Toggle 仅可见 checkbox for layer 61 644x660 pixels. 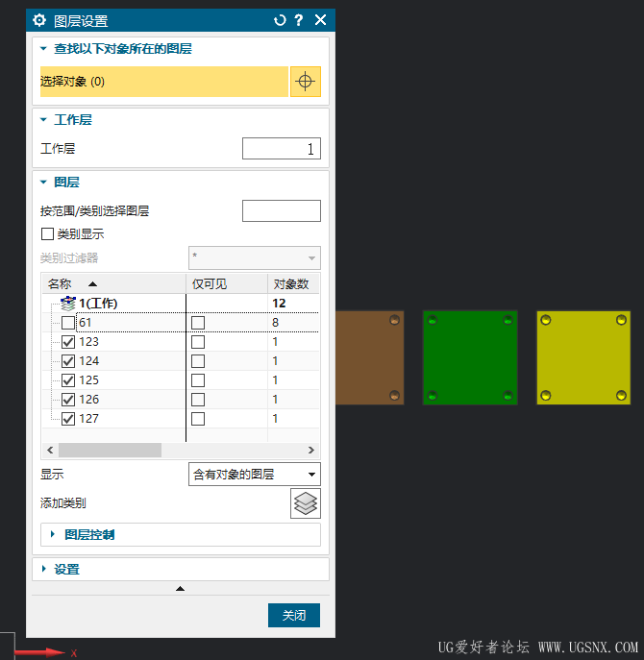click(198, 323)
